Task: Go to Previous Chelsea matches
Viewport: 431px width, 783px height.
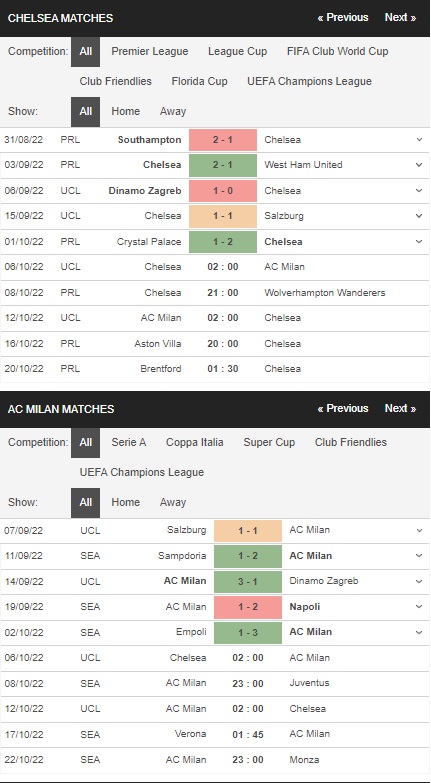Action: point(343,17)
